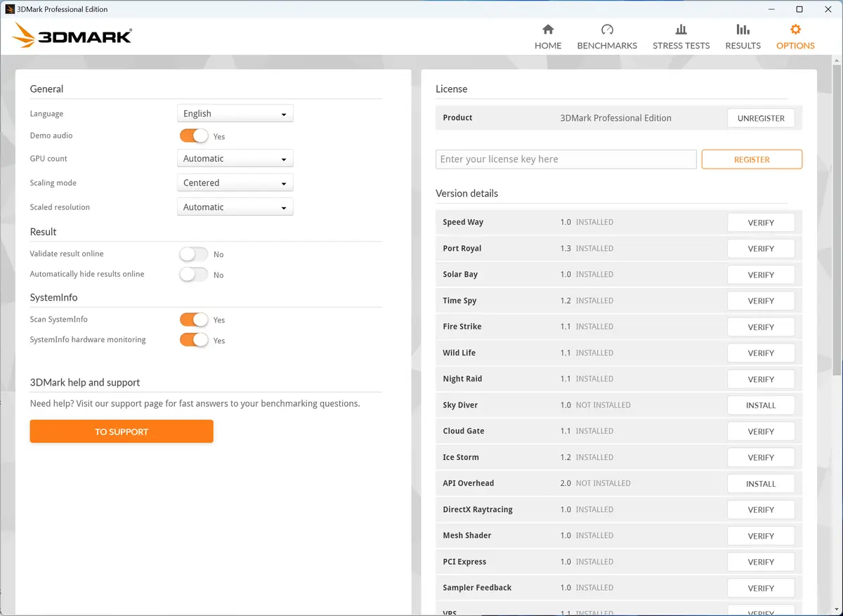Click the Options gear icon
The width and height of the screenshot is (843, 616).
(x=795, y=30)
